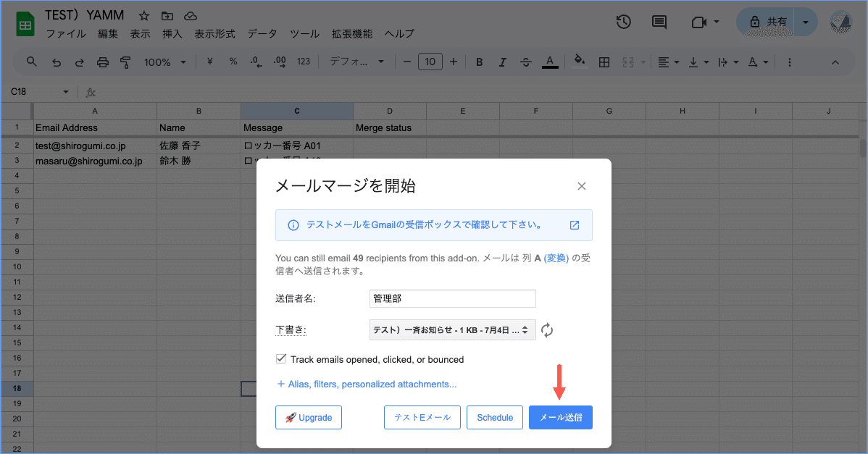Click the merge cells icon
868x454 pixels.
(x=627, y=62)
